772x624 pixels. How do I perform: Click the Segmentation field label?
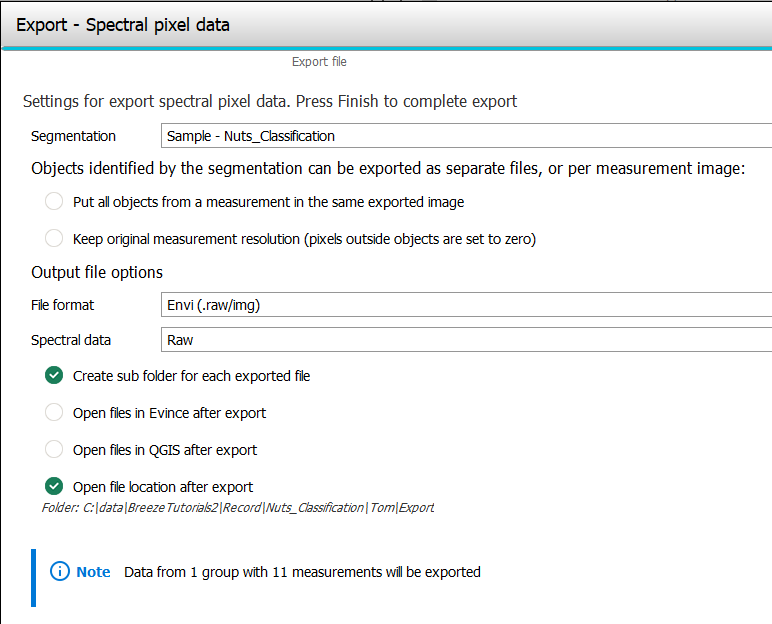(x=73, y=136)
